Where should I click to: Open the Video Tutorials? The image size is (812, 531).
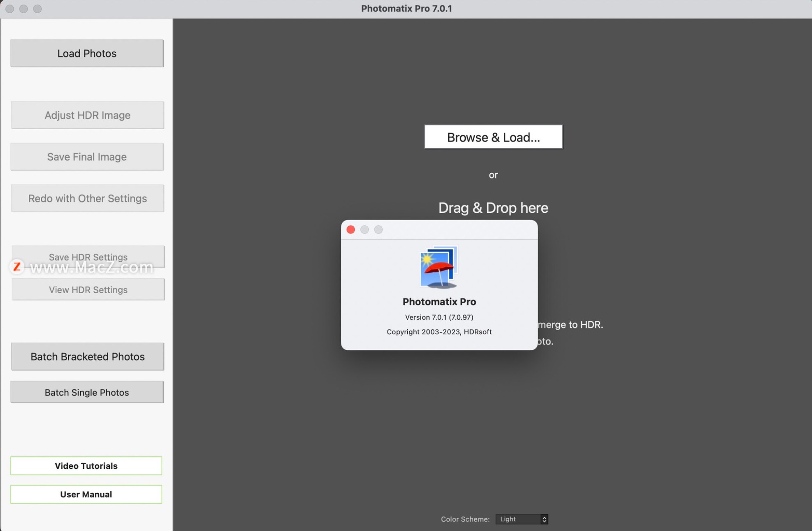86,466
